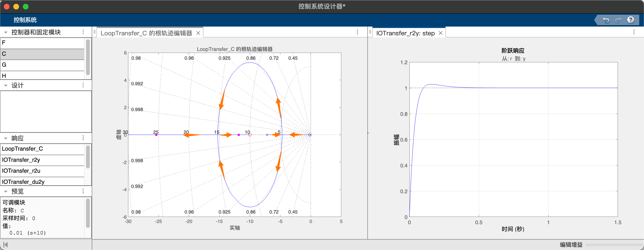Select block F in the controllers list
This screenshot has width=644, height=250.
tap(43, 43)
